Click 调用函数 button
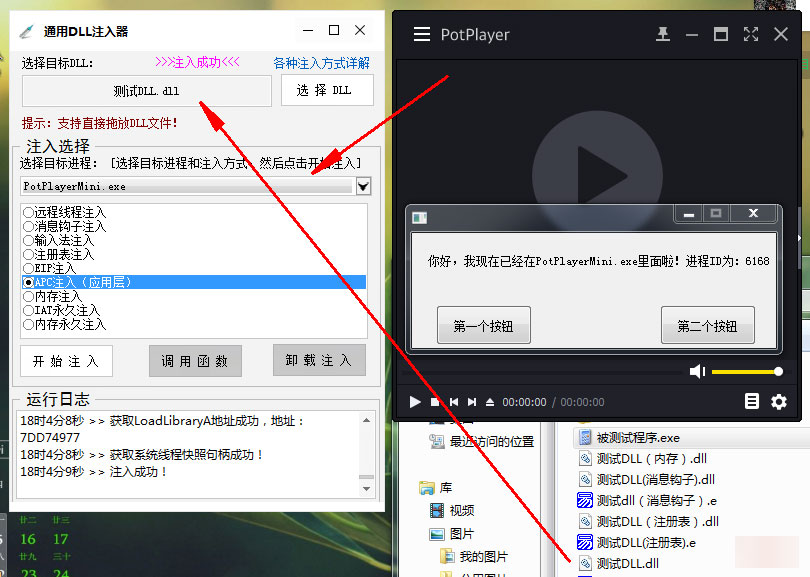Viewport: 810px width, 577px height. tap(195, 361)
